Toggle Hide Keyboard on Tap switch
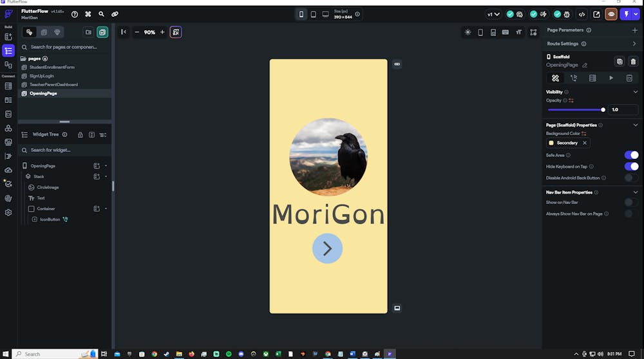Screen dimensions: 644x359 click(x=631, y=166)
